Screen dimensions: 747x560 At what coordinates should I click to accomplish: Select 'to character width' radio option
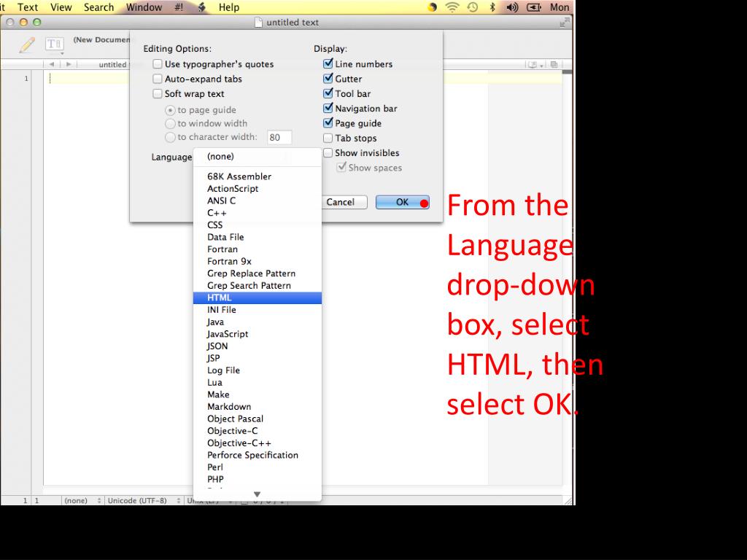170,138
